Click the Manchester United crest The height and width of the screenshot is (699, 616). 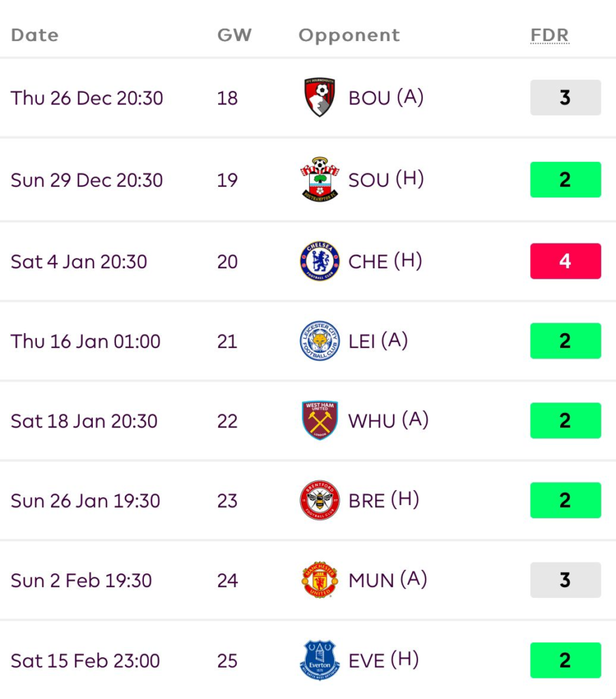pyautogui.click(x=319, y=580)
